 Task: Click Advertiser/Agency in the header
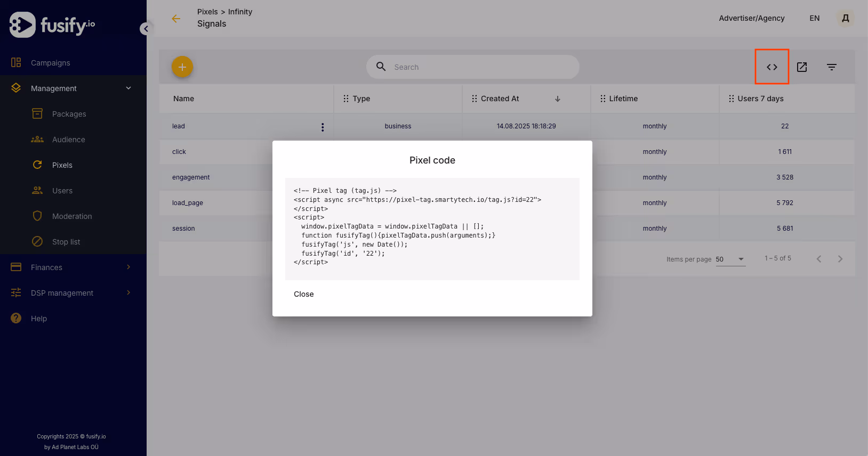pyautogui.click(x=752, y=18)
